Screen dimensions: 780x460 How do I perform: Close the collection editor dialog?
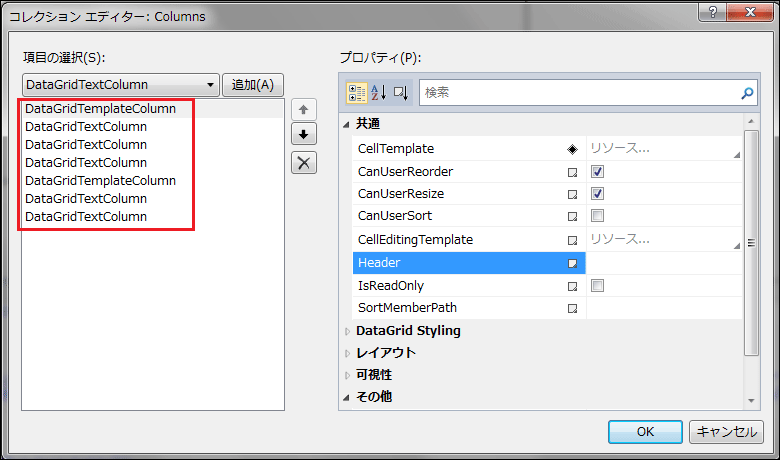(x=750, y=11)
